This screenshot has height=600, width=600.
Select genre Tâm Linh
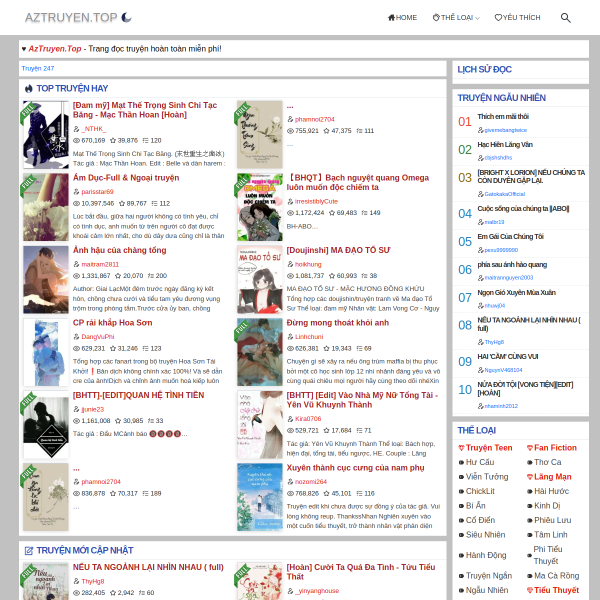(x=551, y=535)
